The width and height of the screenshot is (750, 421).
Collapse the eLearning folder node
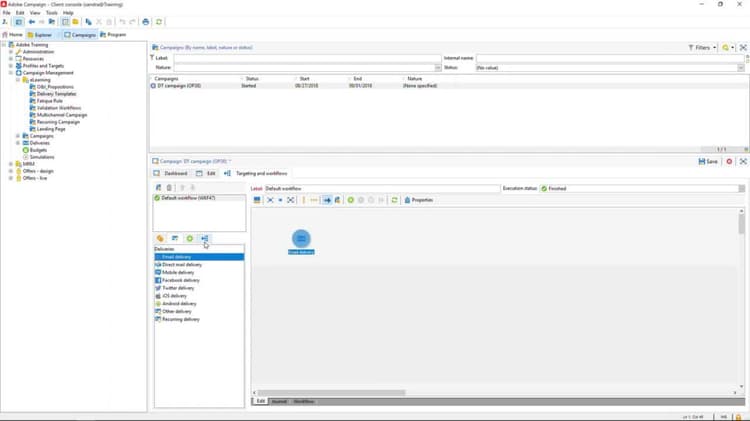[18, 80]
